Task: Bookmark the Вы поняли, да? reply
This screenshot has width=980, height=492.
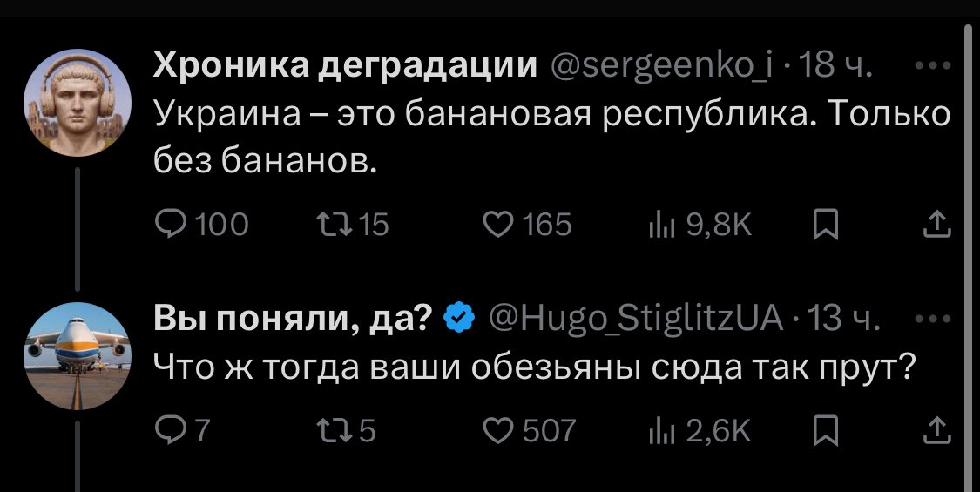Action: point(822,429)
